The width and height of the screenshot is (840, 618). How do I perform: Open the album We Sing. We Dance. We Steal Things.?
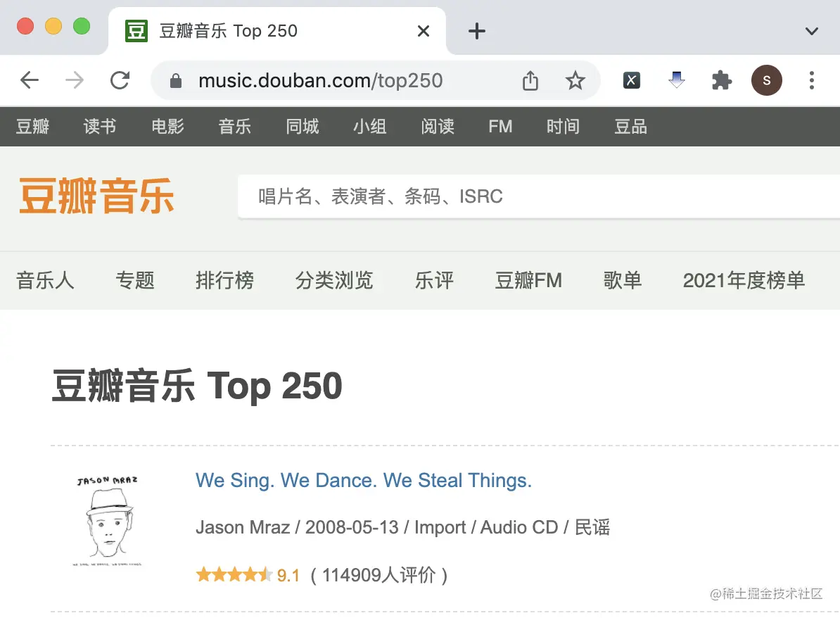(x=363, y=480)
